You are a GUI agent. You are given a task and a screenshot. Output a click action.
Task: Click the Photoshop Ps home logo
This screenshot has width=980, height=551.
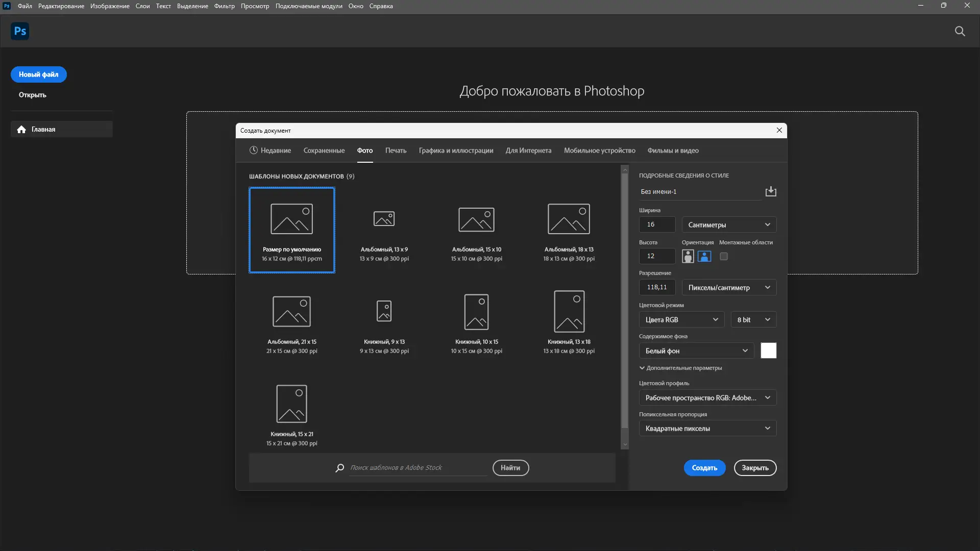tap(20, 31)
